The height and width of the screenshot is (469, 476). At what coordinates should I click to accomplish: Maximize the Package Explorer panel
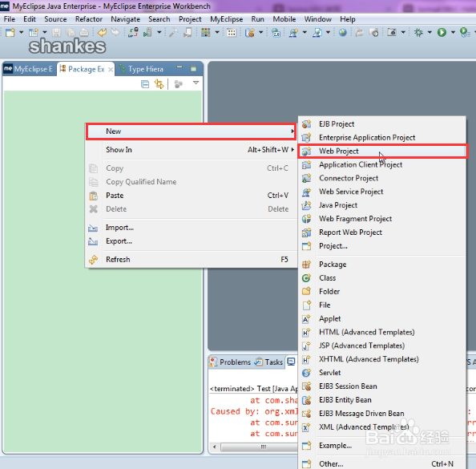(x=193, y=69)
